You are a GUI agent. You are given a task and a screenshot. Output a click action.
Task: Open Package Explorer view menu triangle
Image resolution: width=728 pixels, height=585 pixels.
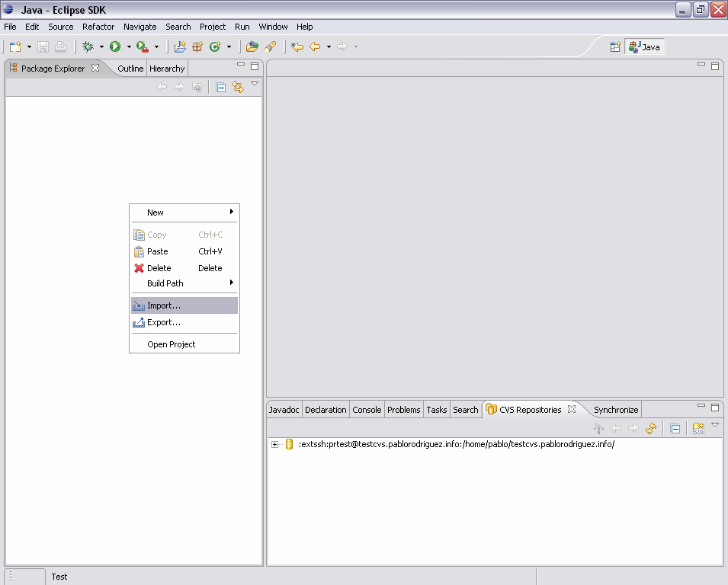(255, 84)
